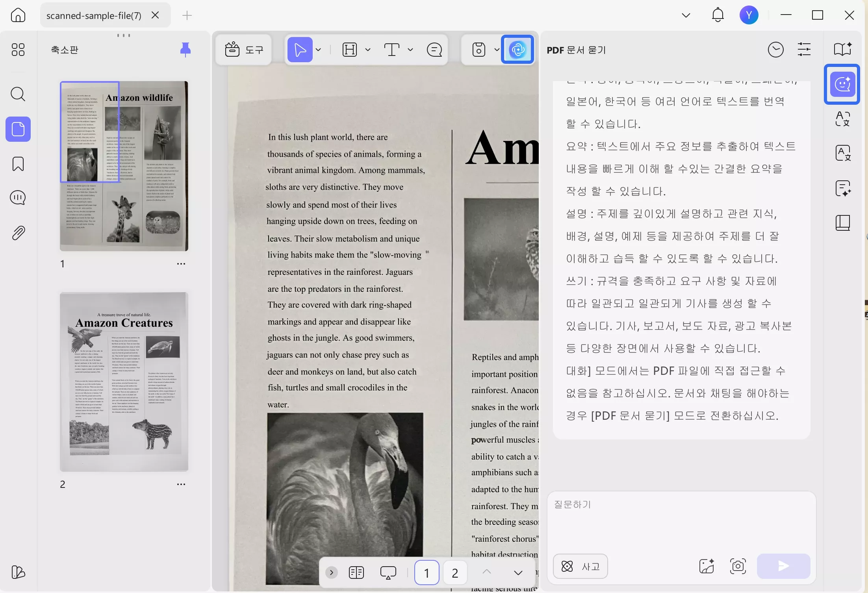Select the highlight tool
Image resolution: width=868 pixels, height=593 pixels.
pyautogui.click(x=350, y=50)
